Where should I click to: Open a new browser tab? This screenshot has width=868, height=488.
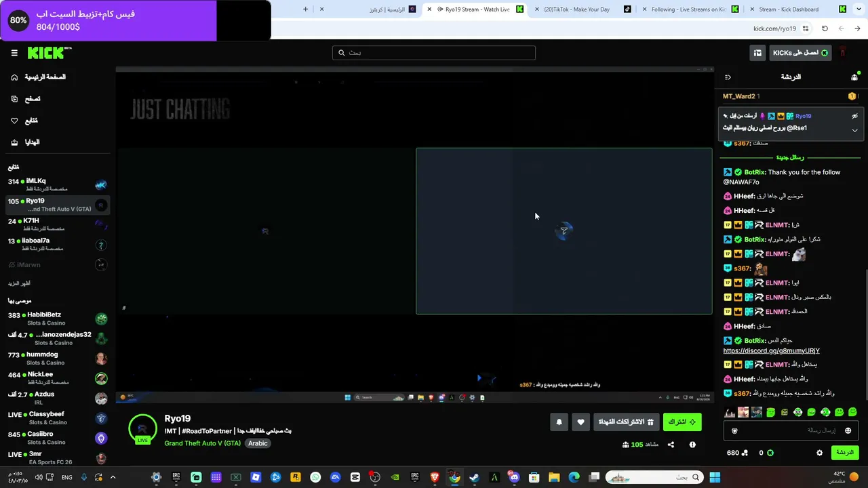coord(305,9)
